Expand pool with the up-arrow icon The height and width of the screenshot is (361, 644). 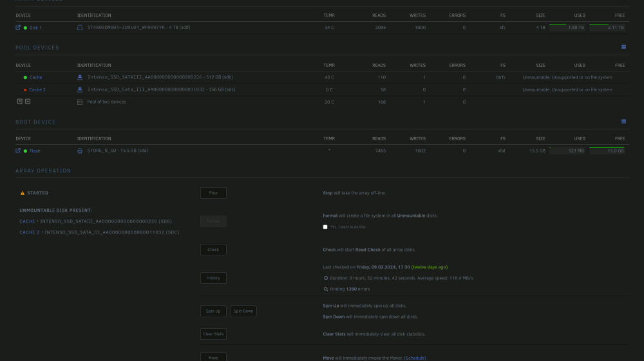coord(28,102)
